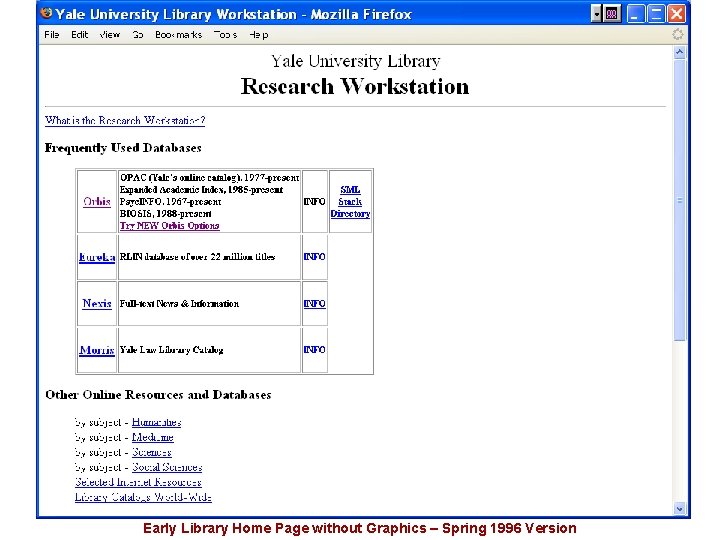The image size is (720, 540).
Task: Click the vertical scrollbar thumb
Action: (x=680, y=200)
